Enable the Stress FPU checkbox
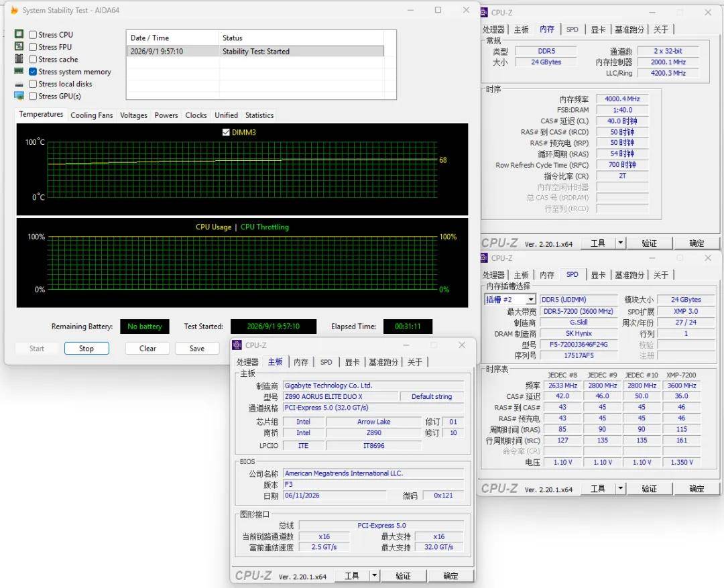The width and height of the screenshot is (724, 588). (x=33, y=47)
